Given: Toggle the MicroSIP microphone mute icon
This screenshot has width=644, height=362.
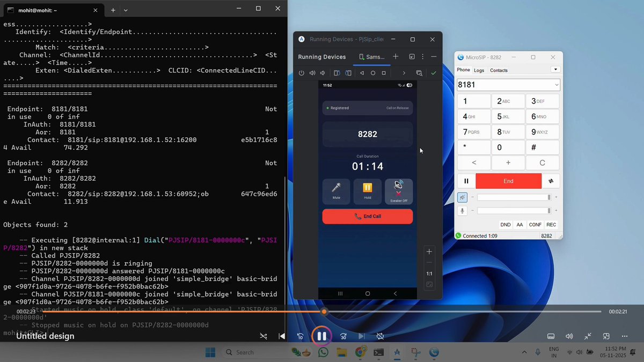Looking at the screenshot, I should (463, 211).
